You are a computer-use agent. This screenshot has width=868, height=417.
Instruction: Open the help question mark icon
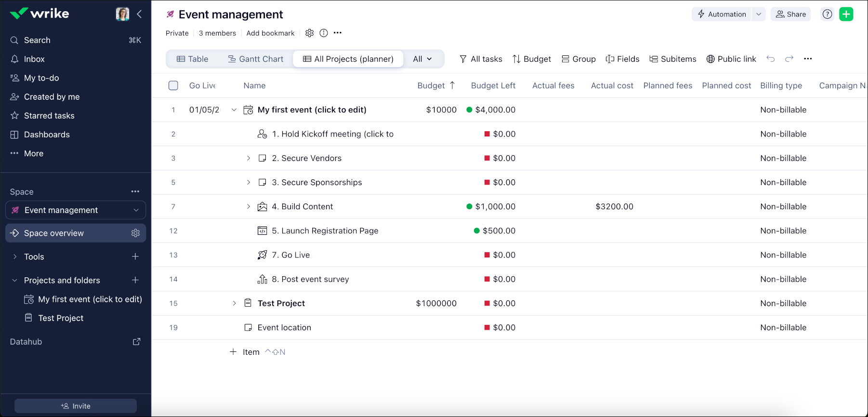coord(827,14)
